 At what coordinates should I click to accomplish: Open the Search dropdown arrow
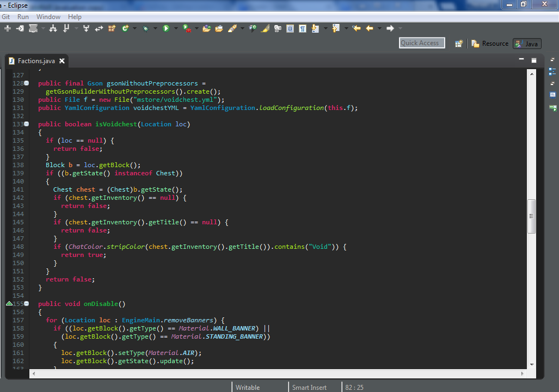[242, 28]
